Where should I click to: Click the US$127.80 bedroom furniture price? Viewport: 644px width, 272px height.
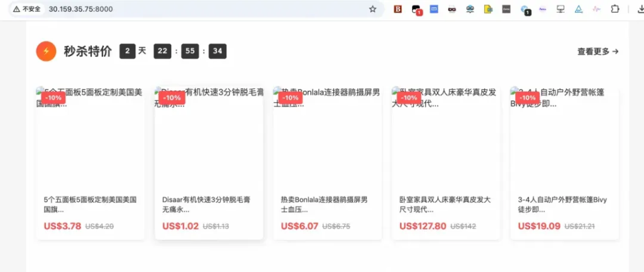pyautogui.click(x=423, y=226)
